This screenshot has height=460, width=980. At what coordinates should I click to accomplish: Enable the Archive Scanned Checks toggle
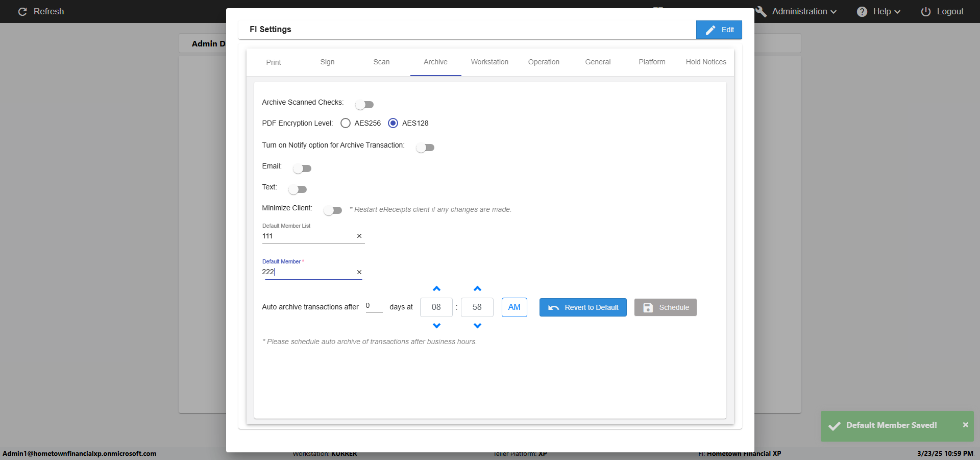coord(364,105)
